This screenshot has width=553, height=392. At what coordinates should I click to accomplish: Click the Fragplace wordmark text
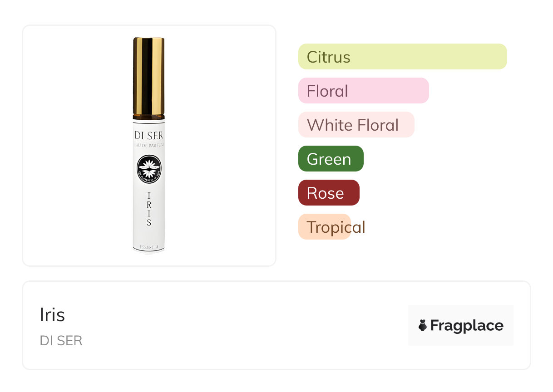(467, 325)
